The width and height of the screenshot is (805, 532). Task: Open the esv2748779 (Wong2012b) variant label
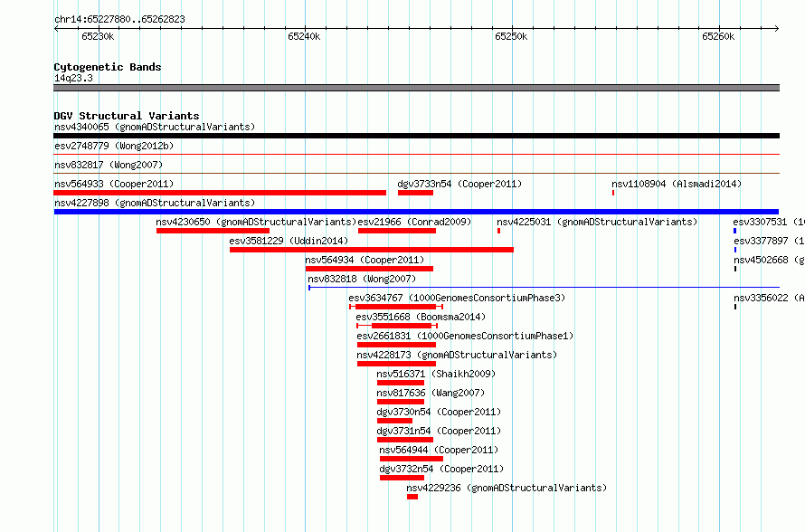coord(114,146)
